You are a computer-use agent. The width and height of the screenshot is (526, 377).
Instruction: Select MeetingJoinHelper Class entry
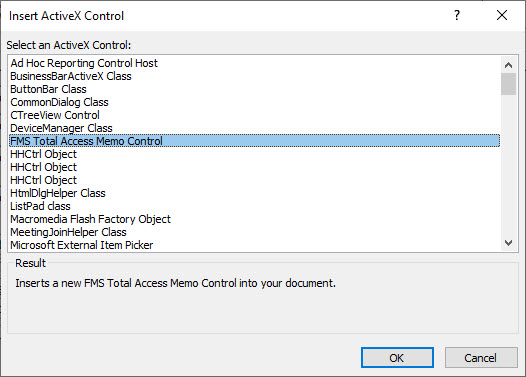[x=254, y=232]
